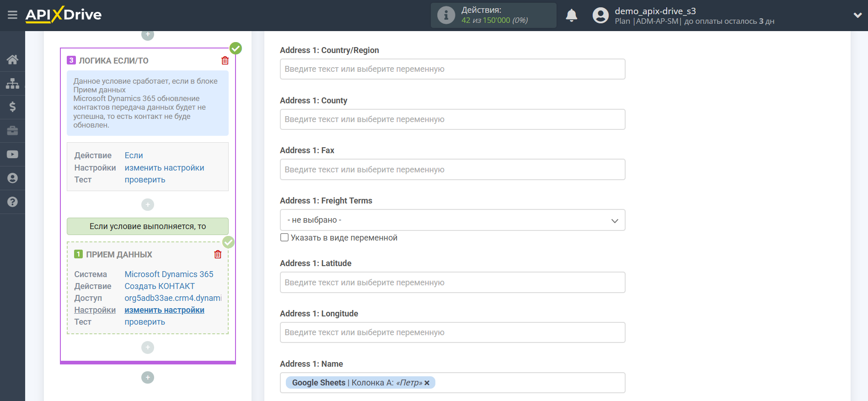The height and width of the screenshot is (401, 868).
Task: Click проверить in ПРИЕМ ДАННЫХ block
Action: [x=145, y=322]
